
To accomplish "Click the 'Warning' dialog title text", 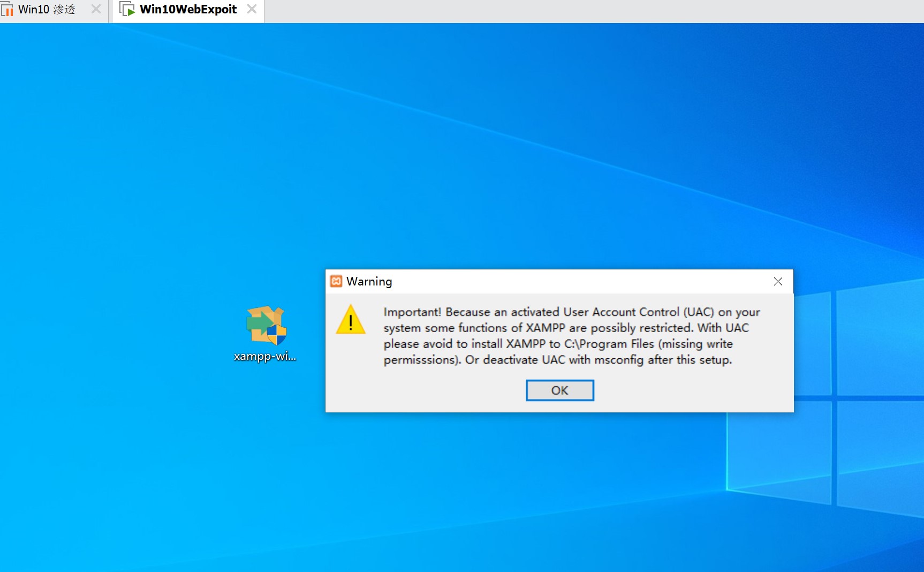I will click(369, 282).
